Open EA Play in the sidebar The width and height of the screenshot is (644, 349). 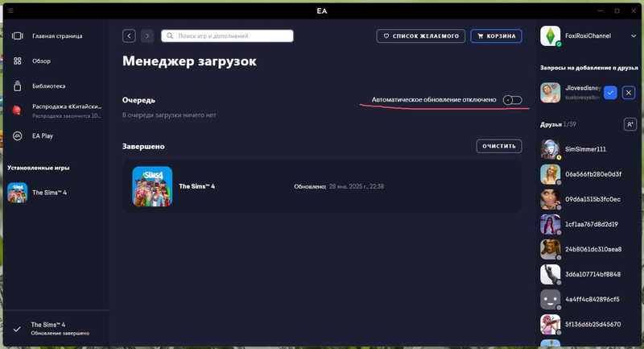click(x=43, y=135)
